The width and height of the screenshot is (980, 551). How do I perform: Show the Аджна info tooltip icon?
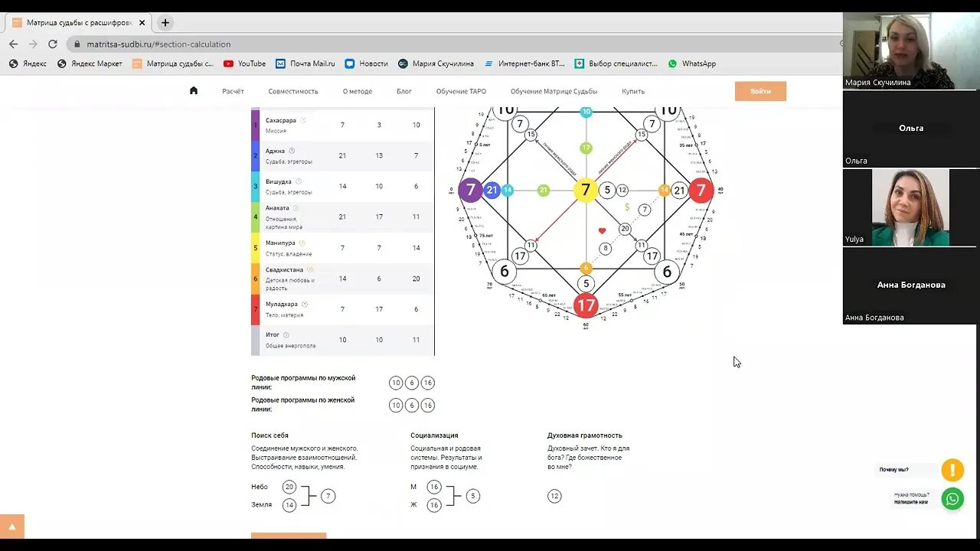point(292,151)
